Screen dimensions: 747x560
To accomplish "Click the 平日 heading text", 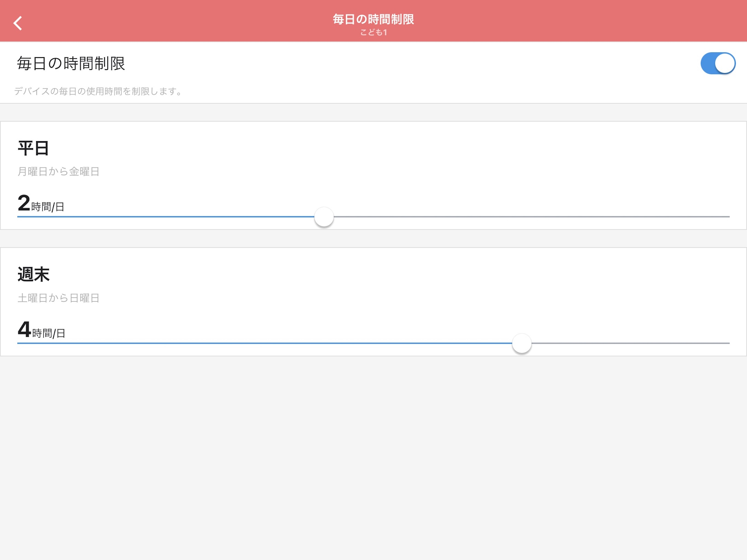I will click(x=33, y=148).
